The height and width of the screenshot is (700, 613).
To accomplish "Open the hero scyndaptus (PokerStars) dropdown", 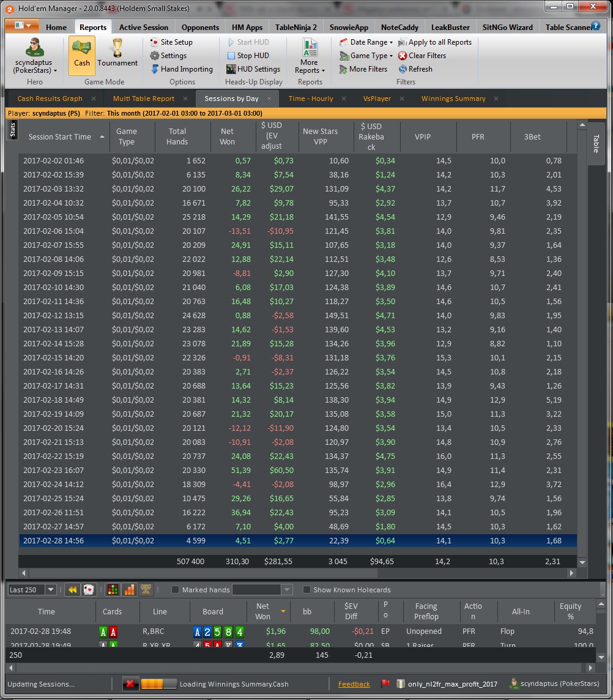I will (35, 67).
